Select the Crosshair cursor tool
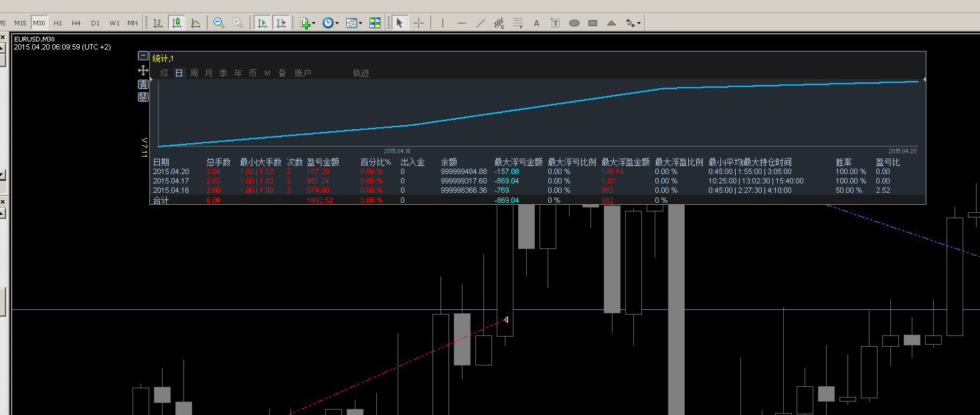Viewport: 980px width, 415px height. [x=419, y=23]
